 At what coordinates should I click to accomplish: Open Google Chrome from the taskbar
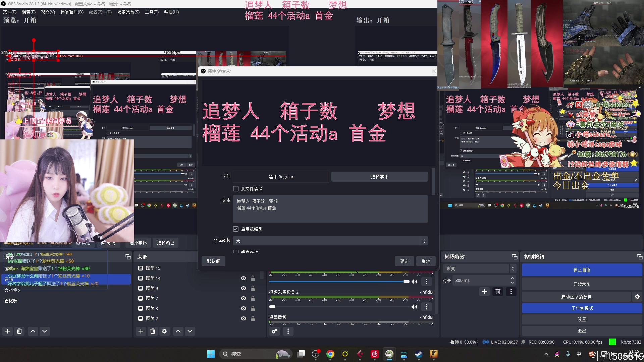point(330,354)
